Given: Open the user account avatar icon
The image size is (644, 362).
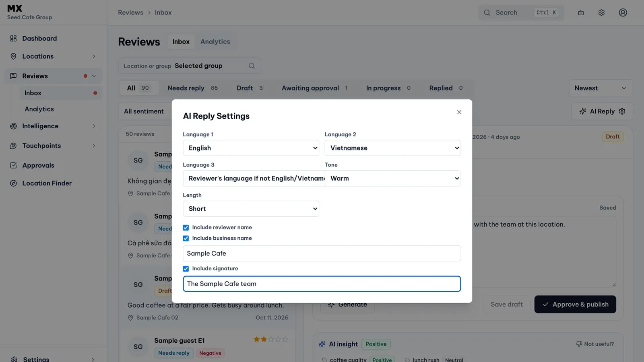Looking at the screenshot, I should (623, 12).
